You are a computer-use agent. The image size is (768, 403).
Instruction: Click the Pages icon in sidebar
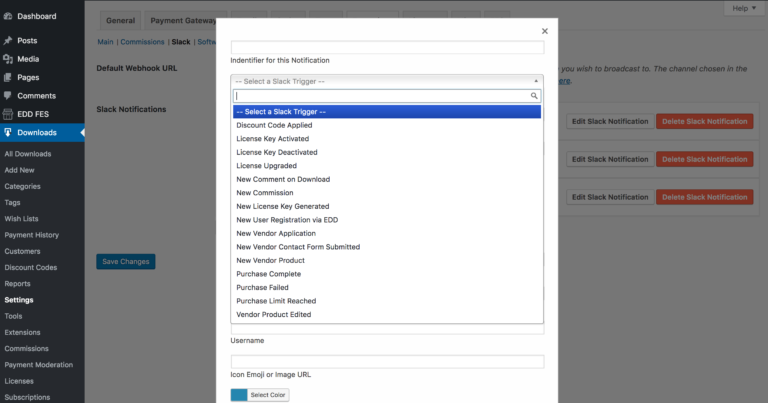pos(8,77)
